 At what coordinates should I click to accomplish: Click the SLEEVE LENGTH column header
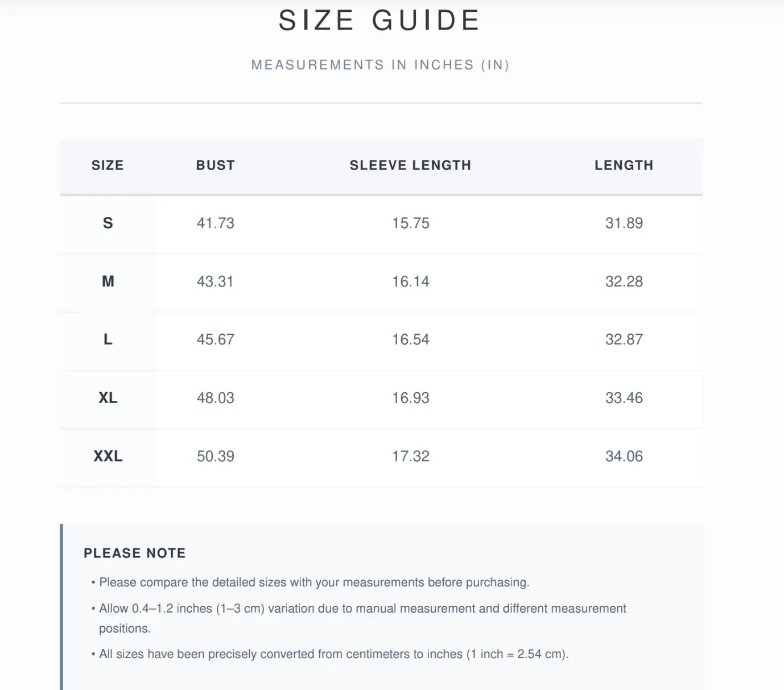click(410, 165)
